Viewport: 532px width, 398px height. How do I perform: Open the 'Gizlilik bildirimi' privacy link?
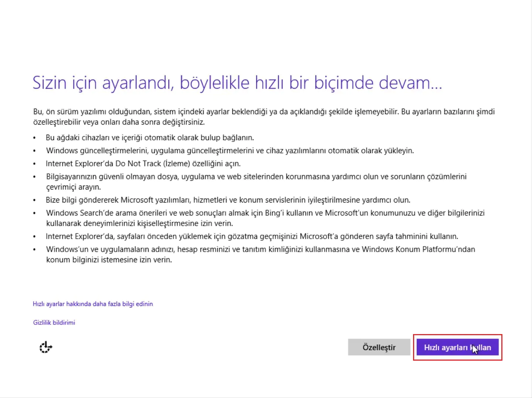point(54,322)
